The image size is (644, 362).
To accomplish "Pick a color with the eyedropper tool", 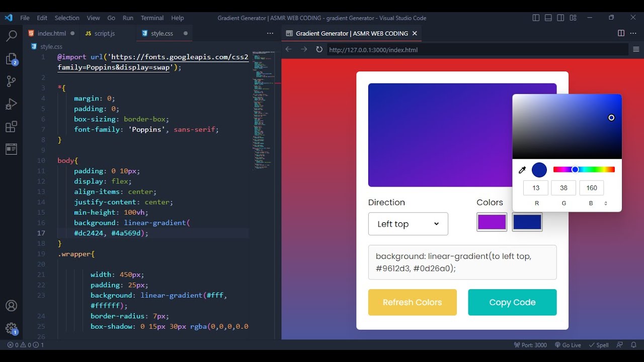I will click(522, 170).
